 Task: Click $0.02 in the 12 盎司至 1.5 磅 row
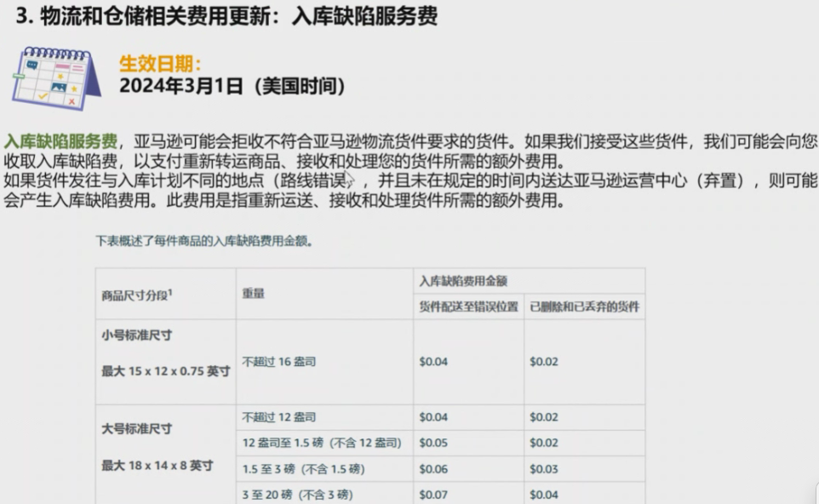coord(544,443)
